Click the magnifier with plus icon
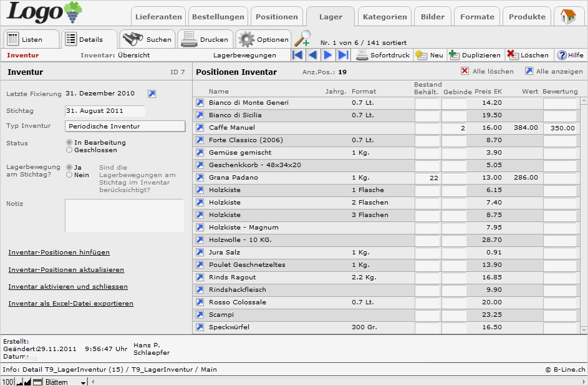Screen dimensions: 588x386 302,39
